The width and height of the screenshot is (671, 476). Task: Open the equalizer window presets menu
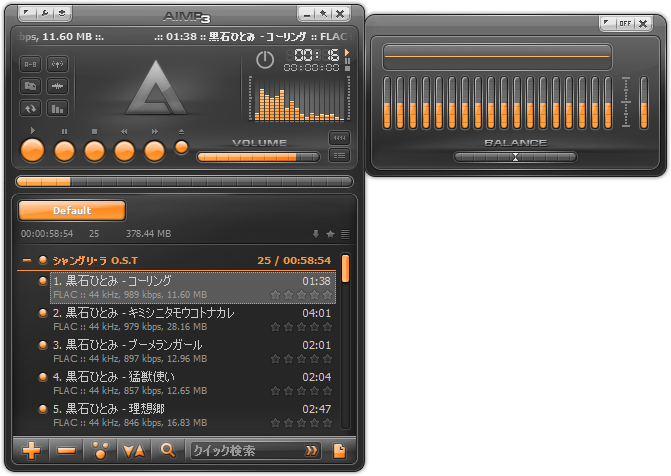pos(607,23)
